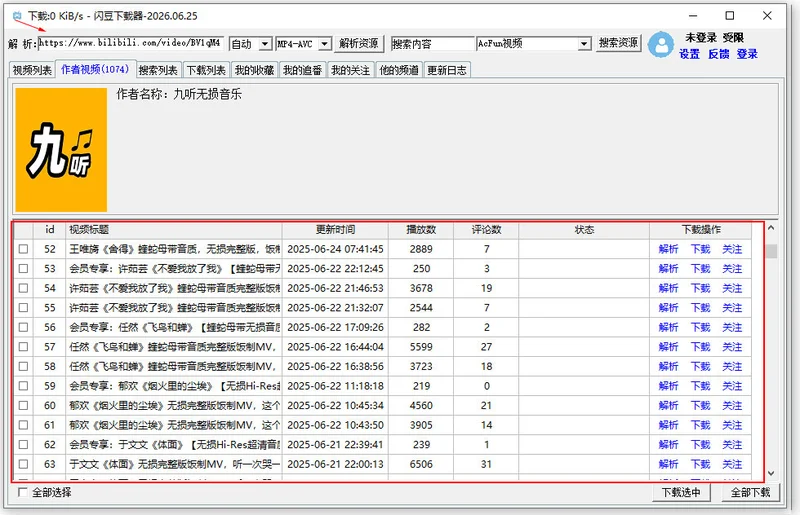Viewport: 800px width, 515px height.
Task: Click the 作者名称 九听无损音乐 label
Action: coord(179,94)
